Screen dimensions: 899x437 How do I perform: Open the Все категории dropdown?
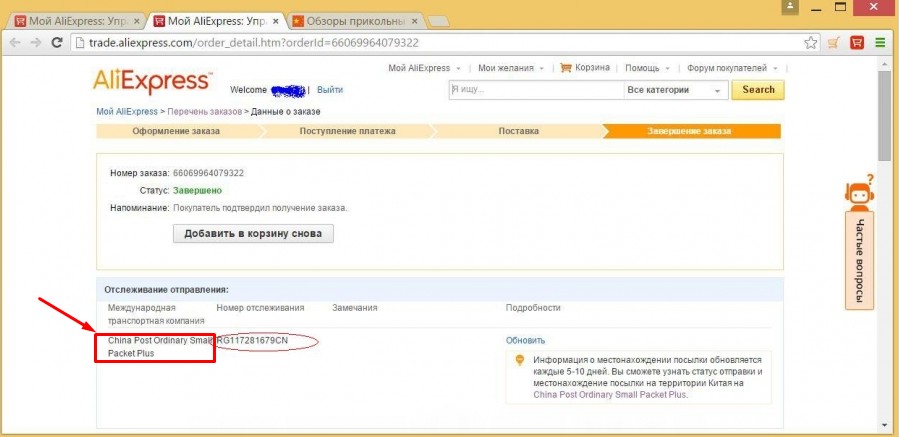click(675, 90)
